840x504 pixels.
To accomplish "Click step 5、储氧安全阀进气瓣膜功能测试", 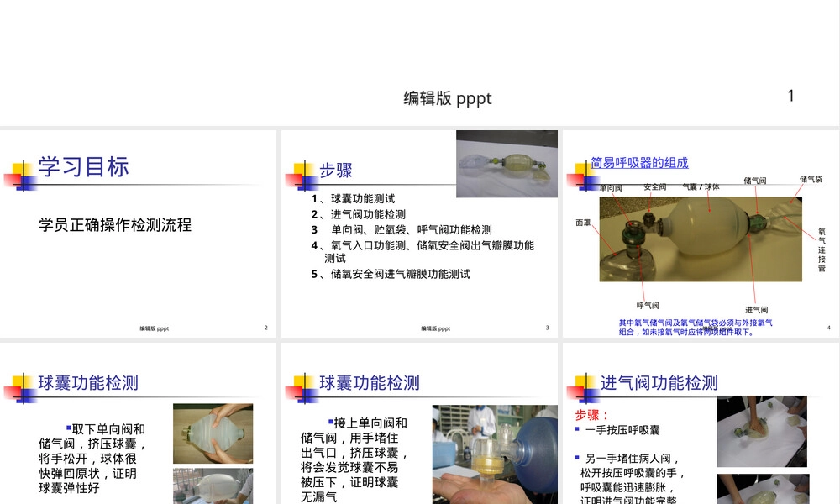I will click(391, 274).
